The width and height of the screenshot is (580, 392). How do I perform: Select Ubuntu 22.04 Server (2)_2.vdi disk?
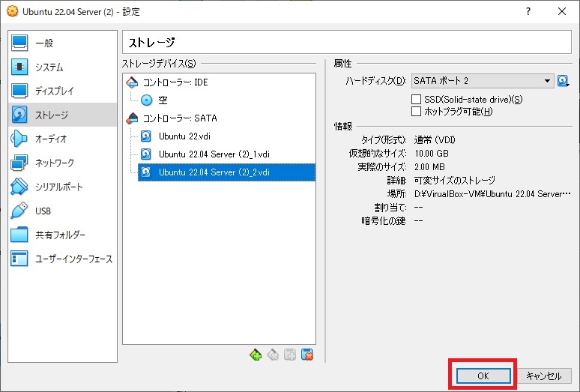click(x=227, y=172)
